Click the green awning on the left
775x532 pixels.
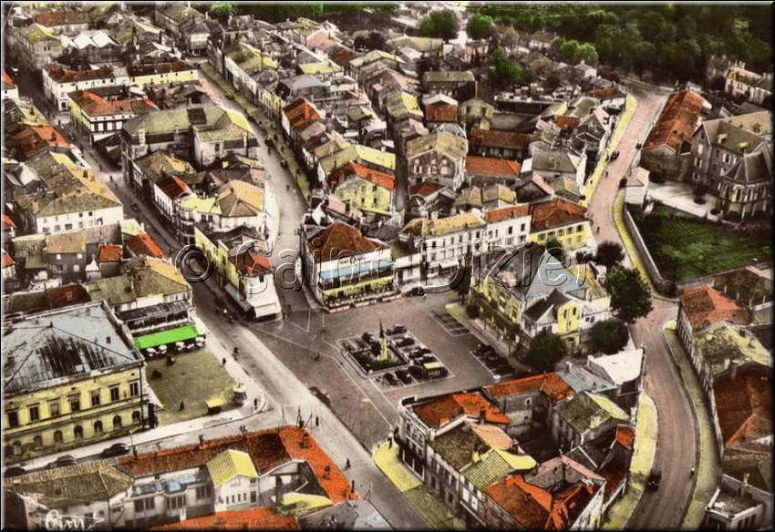click(x=169, y=335)
